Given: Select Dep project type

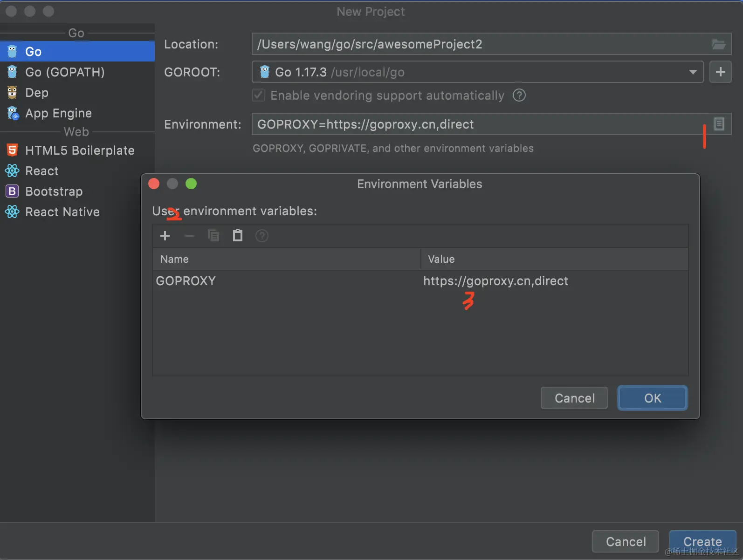Looking at the screenshot, I should point(37,93).
